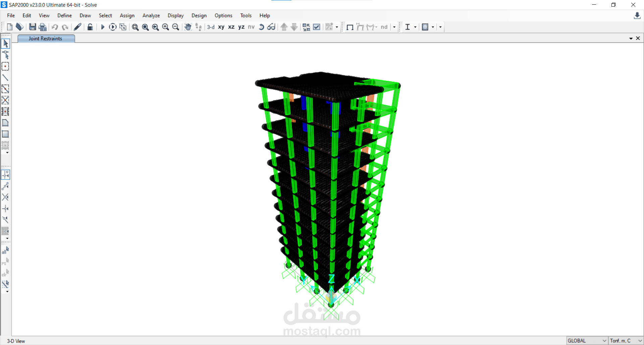Expand the last toolbar overflow arrow
Screen dimensions: 644x345
[440, 27]
